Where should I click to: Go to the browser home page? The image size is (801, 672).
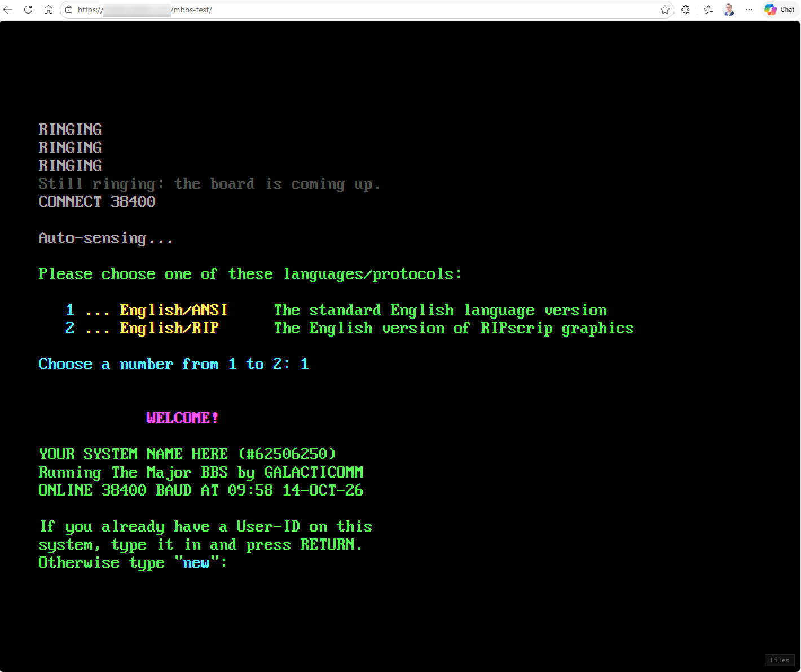pos(49,10)
